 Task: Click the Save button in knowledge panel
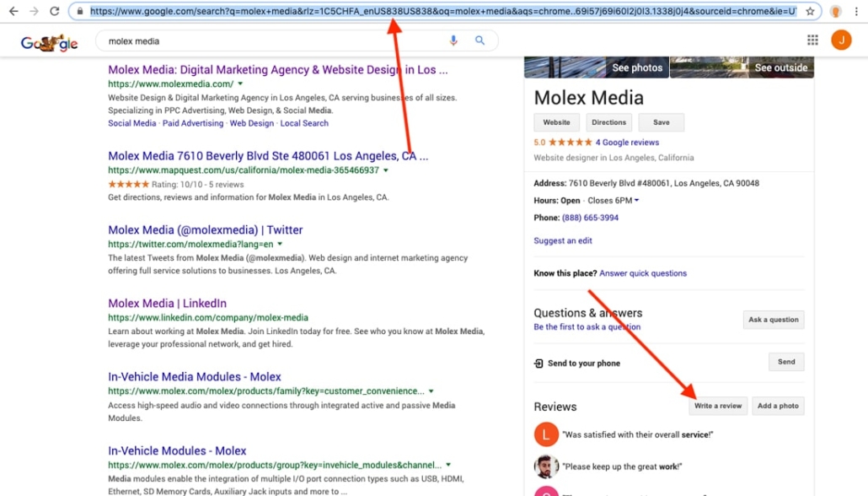pyautogui.click(x=661, y=122)
